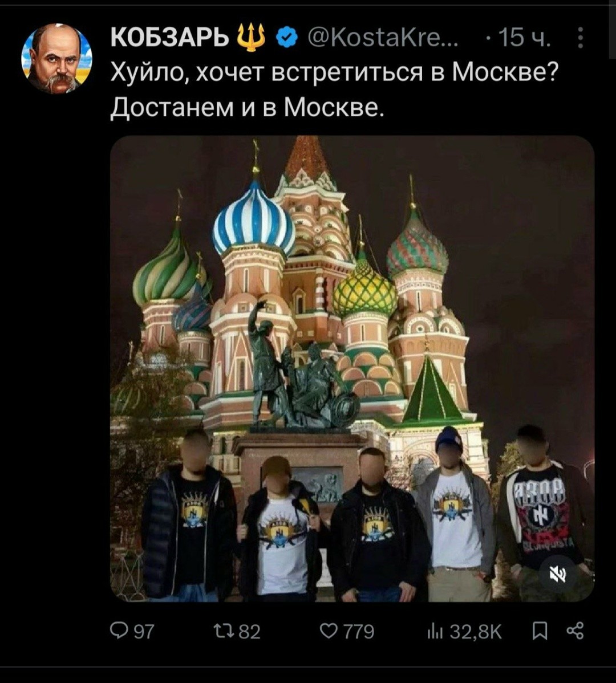The height and width of the screenshot is (683, 616).
Task: Open the cathedral video in full view
Action: coord(352,368)
